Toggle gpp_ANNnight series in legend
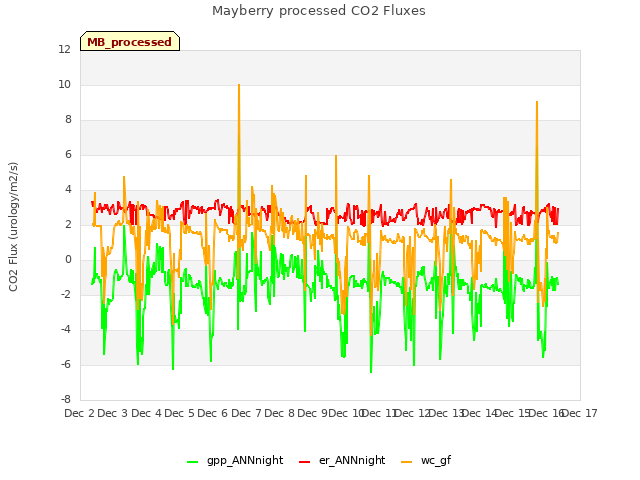The height and width of the screenshot is (480, 640). (244, 460)
